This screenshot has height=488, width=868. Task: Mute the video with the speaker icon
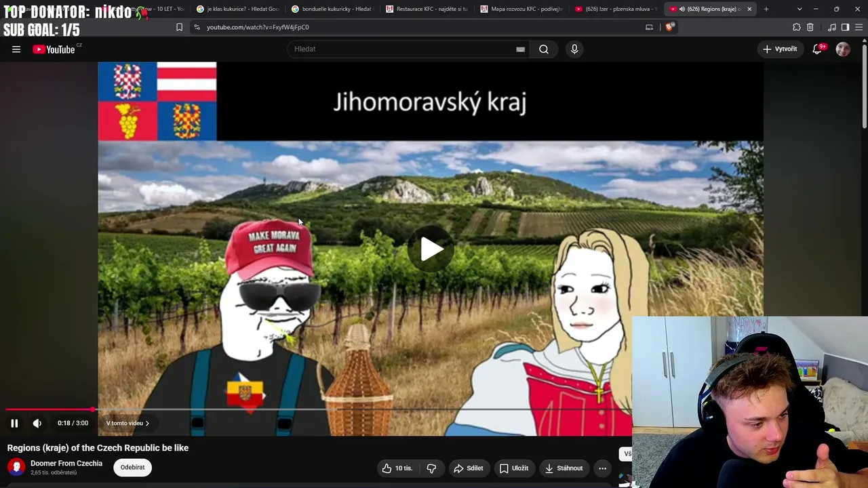[37, 423]
